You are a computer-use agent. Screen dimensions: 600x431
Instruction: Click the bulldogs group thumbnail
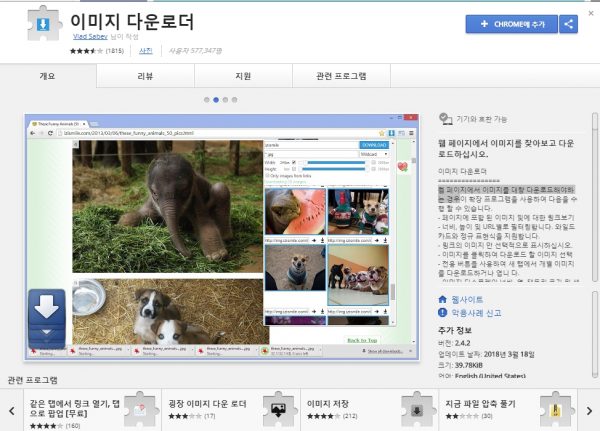pos(358,275)
